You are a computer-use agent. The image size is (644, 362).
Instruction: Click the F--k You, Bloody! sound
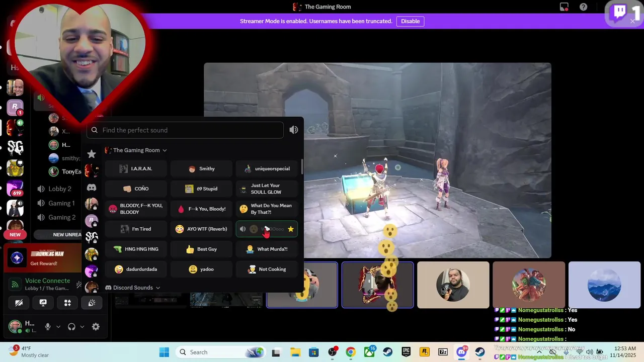[x=201, y=209]
